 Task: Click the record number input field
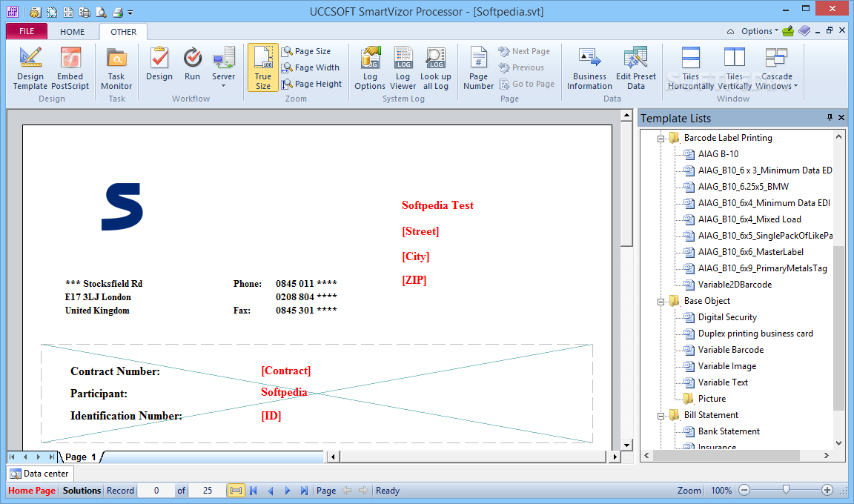point(156,491)
